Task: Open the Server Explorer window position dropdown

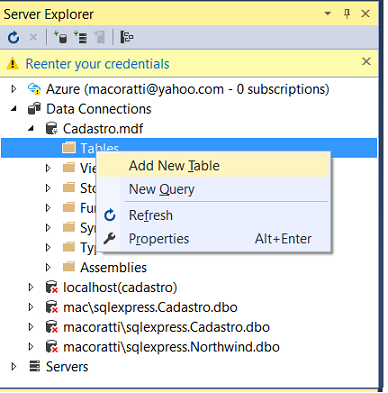Action: [328, 14]
